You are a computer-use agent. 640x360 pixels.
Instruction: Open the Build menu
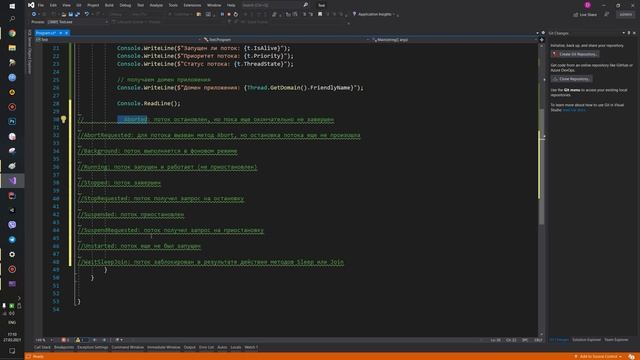(x=109, y=5)
